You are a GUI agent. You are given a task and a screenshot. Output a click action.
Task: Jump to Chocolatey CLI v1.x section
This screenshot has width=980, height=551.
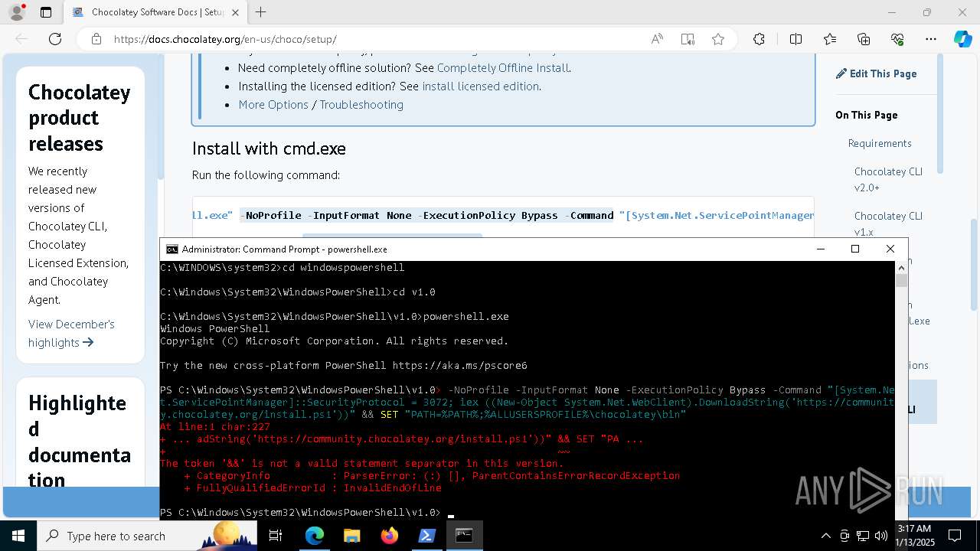pyautogui.click(x=888, y=223)
